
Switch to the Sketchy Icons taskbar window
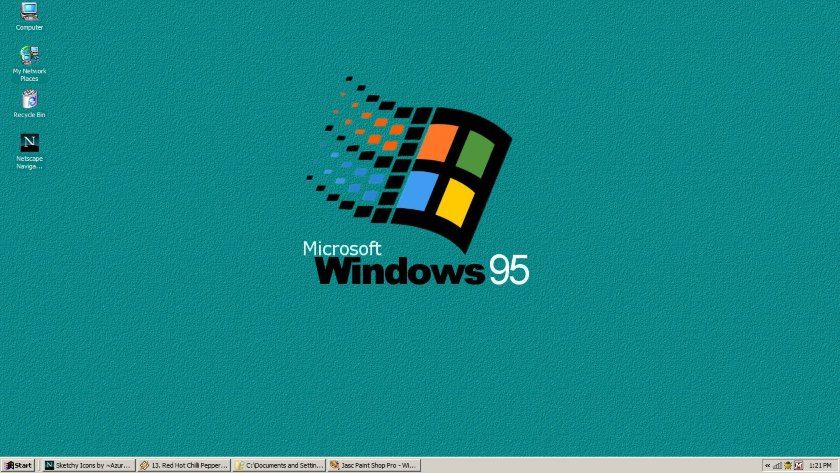pos(88,465)
